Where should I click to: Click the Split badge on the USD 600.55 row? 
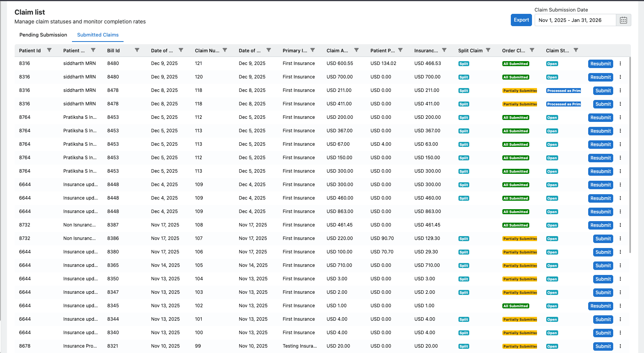point(464,64)
